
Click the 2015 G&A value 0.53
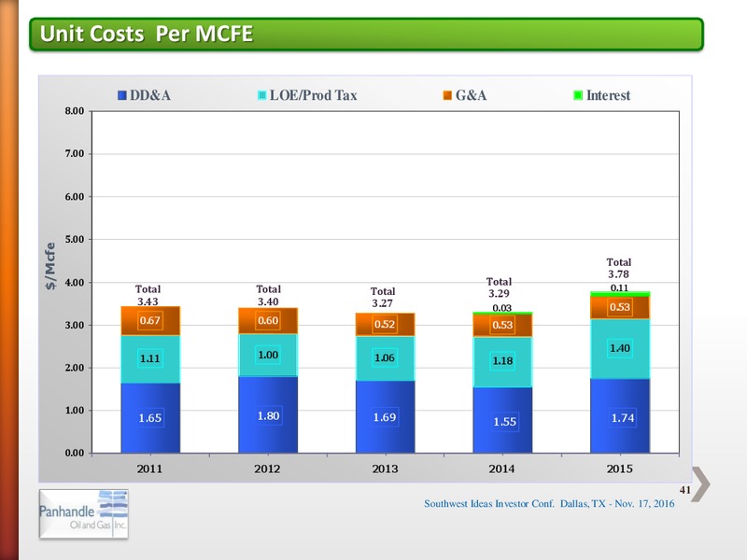[620, 307]
